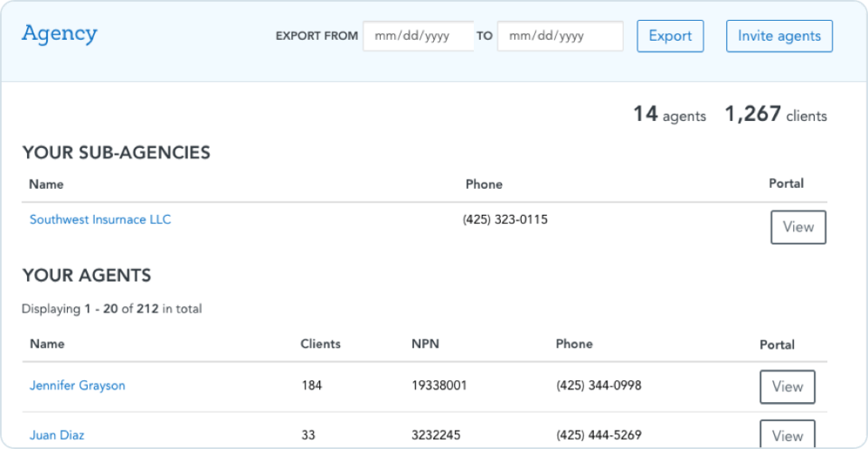Click the 14 agents count
This screenshot has height=449, width=868.
coord(669,115)
